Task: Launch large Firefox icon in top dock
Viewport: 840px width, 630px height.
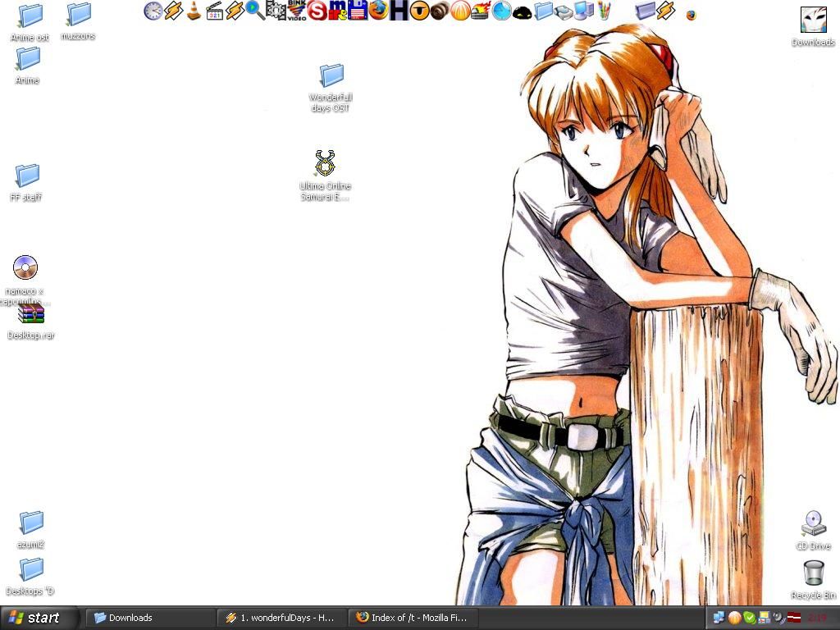Action: [x=378, y=10]
